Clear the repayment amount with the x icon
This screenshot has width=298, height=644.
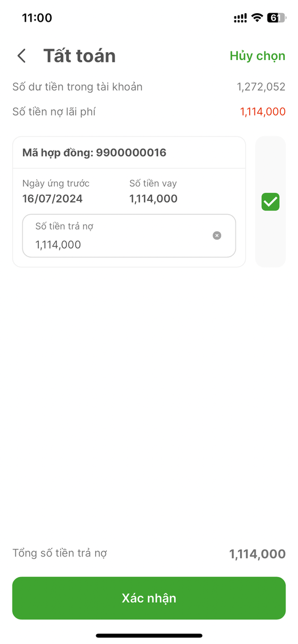pos(217,235)
